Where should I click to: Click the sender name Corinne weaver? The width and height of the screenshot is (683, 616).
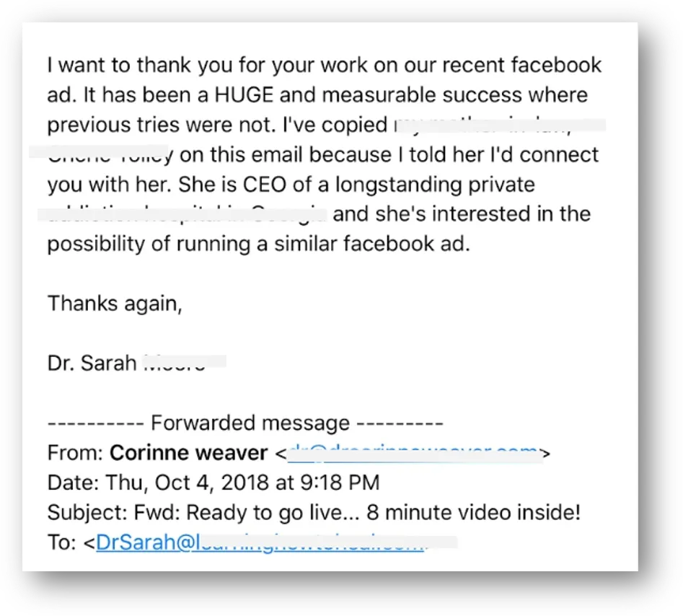pyautogui.click(x=188, y=454)
